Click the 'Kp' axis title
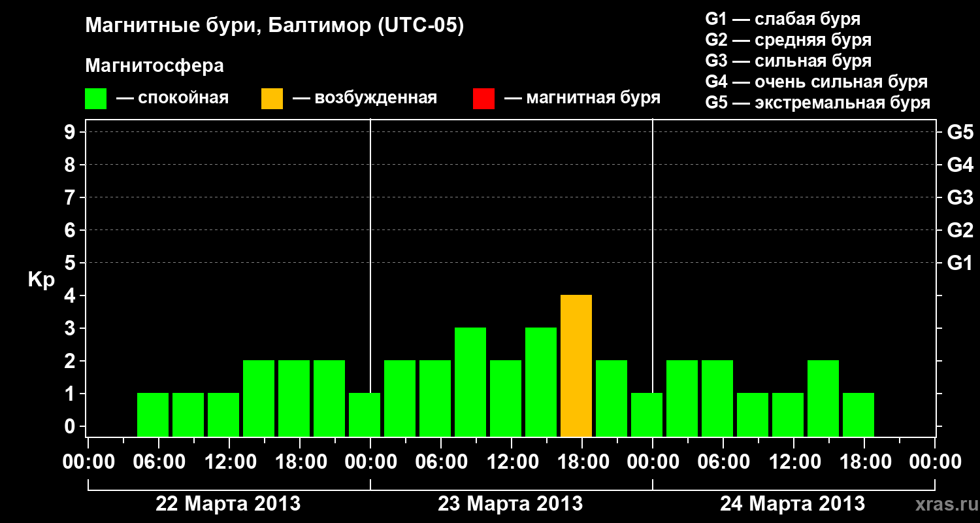Viewport: 980px width, 523px height. point(41,280)
